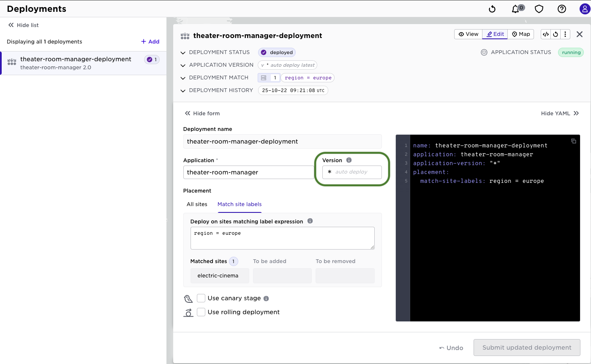The image size is (591, 364).
Task: Click the code view icon in panel header
Action: 546,34
